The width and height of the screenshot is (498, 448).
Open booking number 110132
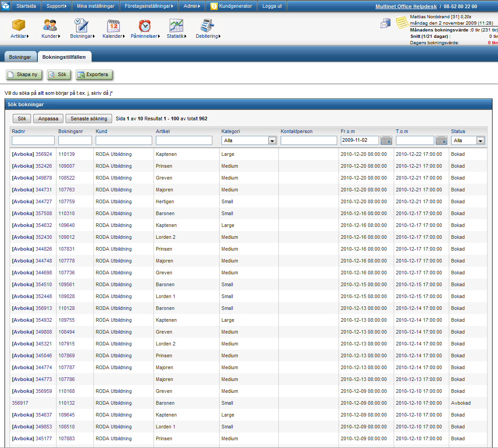click(x=67, y=403)
